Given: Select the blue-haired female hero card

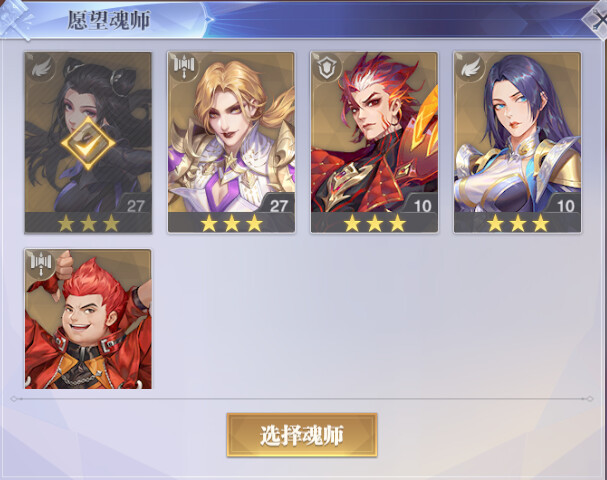Looking at the screenshot, I should (518, 142).
